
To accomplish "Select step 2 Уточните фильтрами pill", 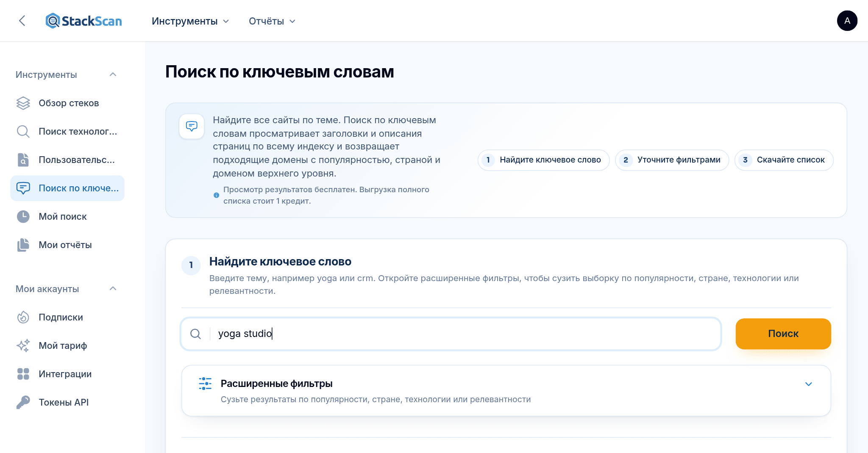I will coord(672,160).
